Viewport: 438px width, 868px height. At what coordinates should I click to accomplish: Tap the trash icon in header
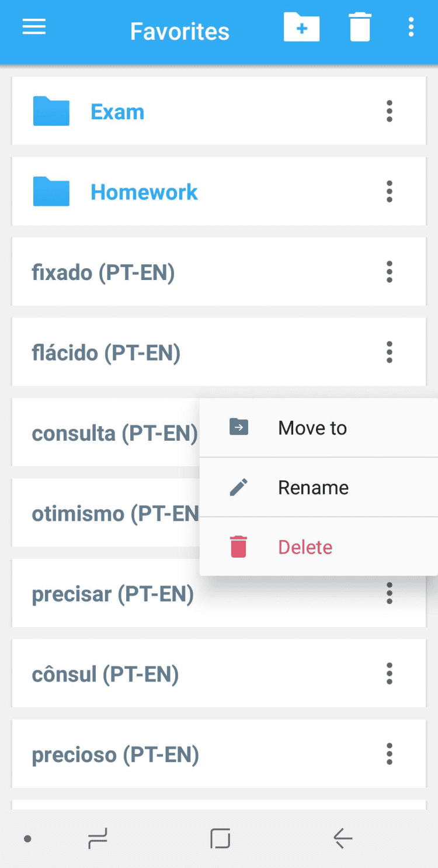(x=360, y=27)
